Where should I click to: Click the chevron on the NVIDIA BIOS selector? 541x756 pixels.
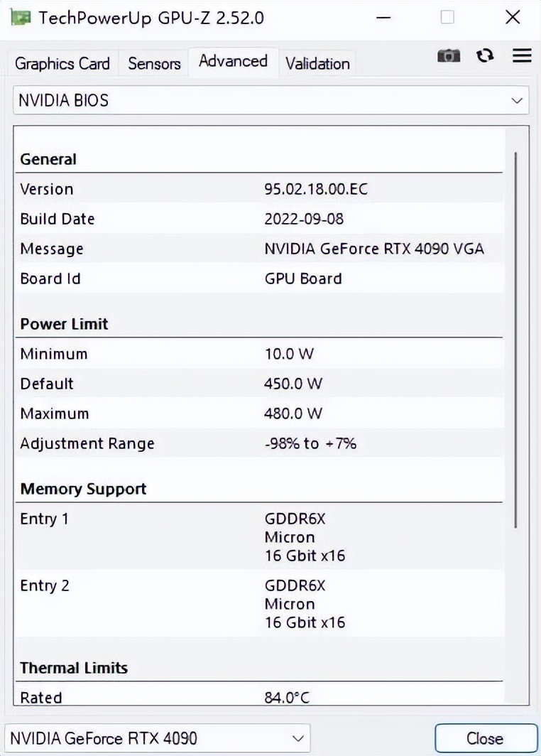coord(517,100)
